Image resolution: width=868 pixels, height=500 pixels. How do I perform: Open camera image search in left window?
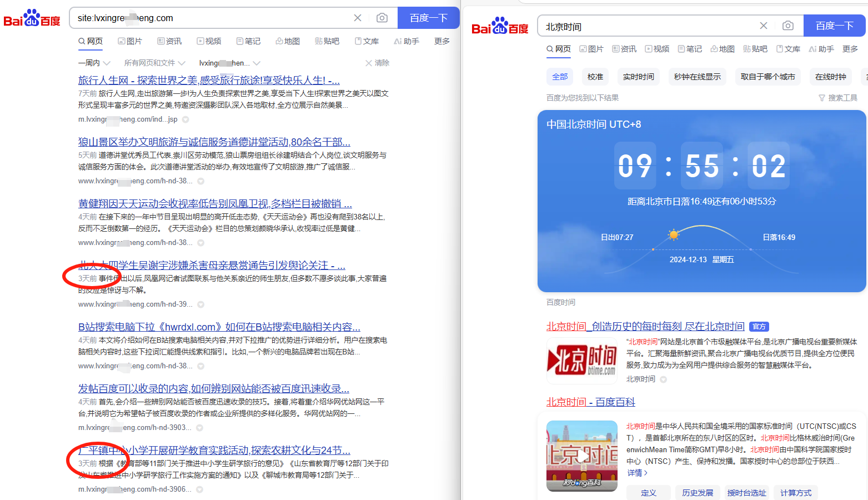(x=382, y=18)
